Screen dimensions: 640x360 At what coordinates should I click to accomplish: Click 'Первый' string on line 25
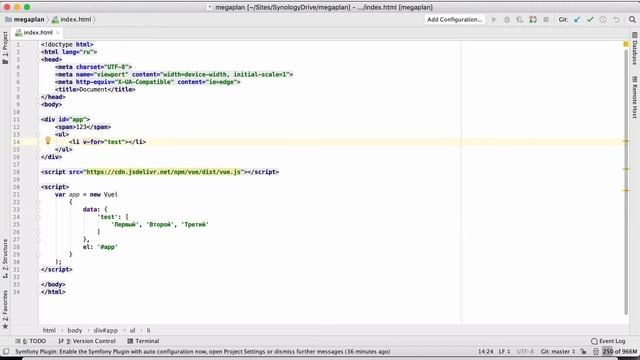tap(125, 224)
